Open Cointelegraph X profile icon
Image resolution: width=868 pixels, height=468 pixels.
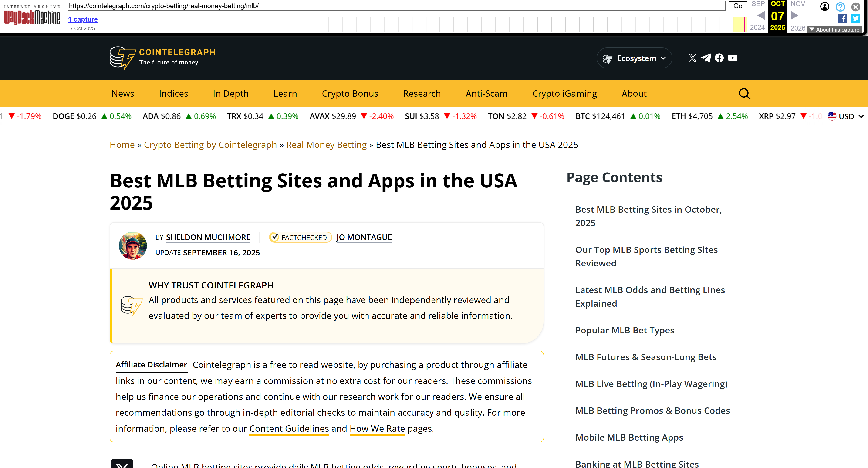click(x=692, y=58)
